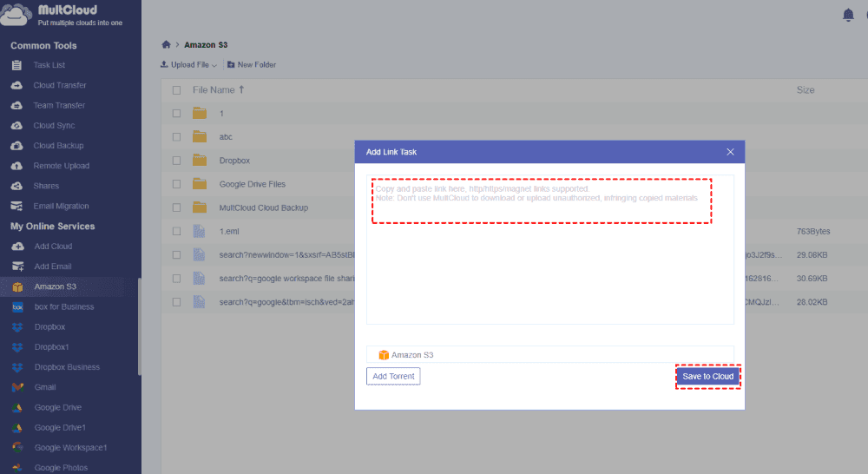Click the Google Drive icon in sidebar
Screen dimensions: 868x474
pos(17,407)
